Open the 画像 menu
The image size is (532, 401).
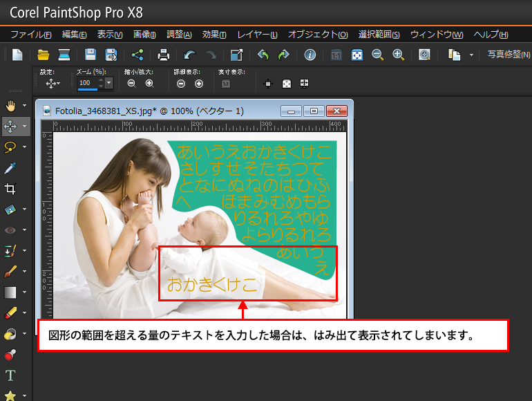coord(144,35)
